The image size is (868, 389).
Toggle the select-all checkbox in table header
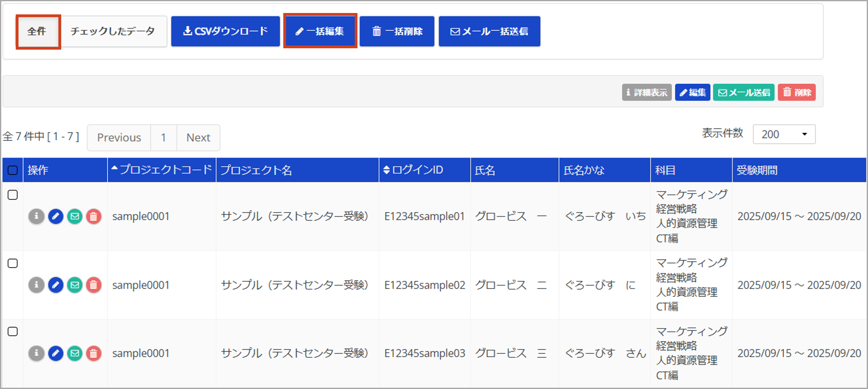(12, 170)
